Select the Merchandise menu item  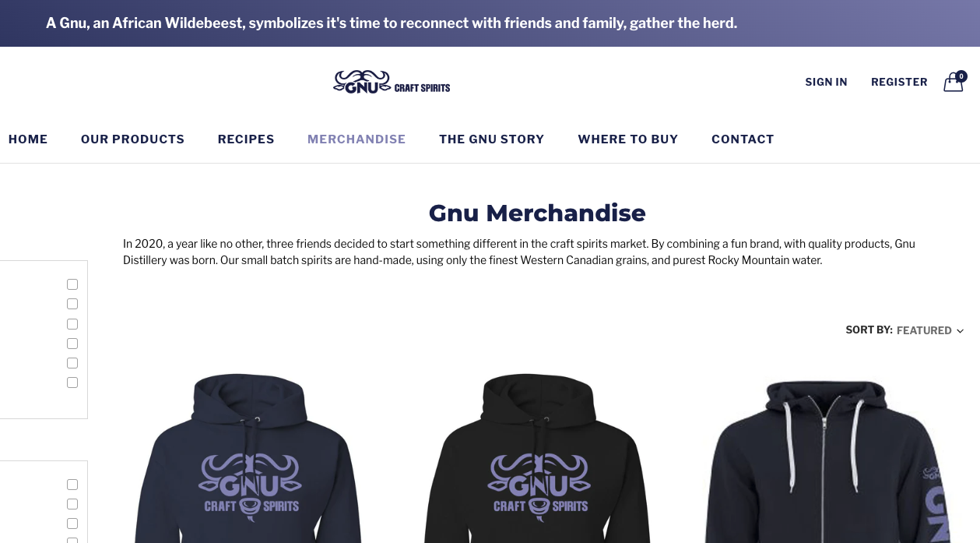[x=357, y=139]
